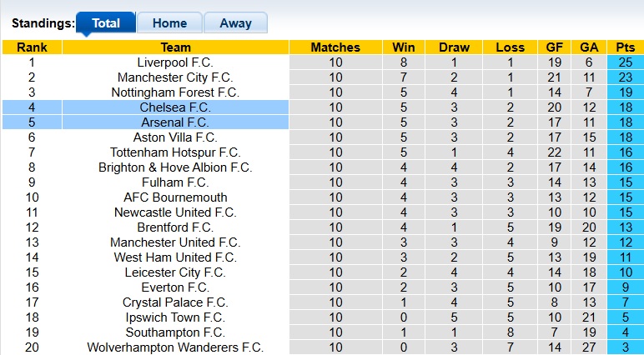Click the Team column header
The height and width of the screenshot is (355, 644).
pos(175,47)
